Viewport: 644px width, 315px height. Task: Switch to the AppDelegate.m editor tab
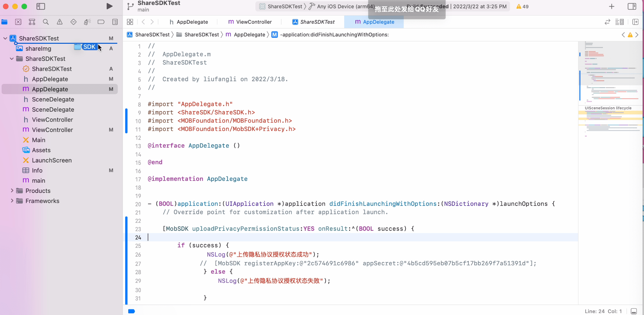374,22
